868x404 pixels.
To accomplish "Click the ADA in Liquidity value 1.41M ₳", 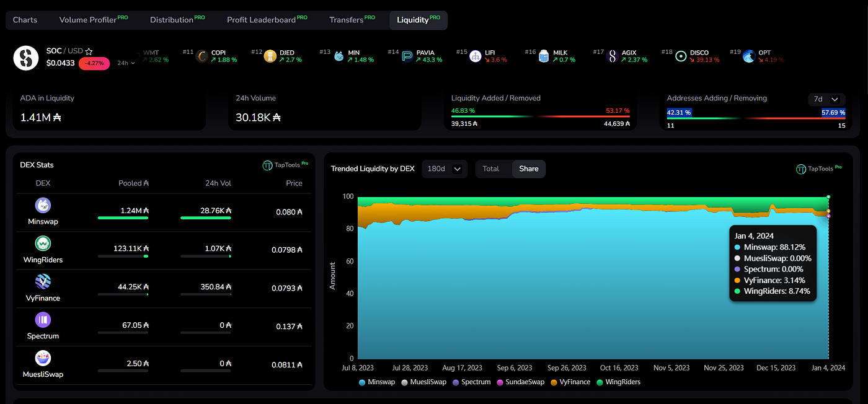I will click(40, 117).
